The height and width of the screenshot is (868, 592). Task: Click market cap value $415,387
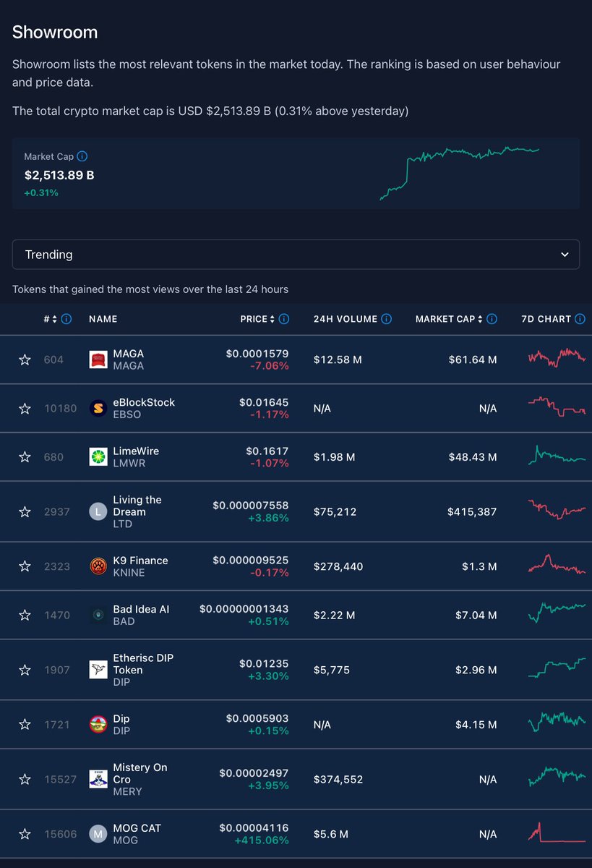click(x=472, y=512)
